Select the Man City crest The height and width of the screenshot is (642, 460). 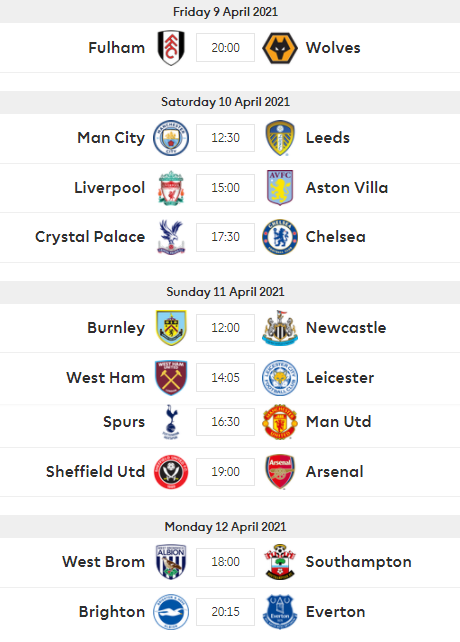(171, 138)
